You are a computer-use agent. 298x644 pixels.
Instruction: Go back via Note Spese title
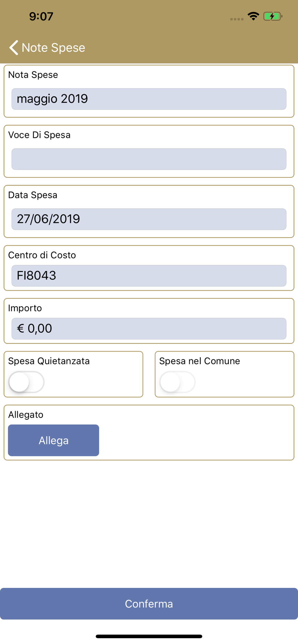coord(53,48)
